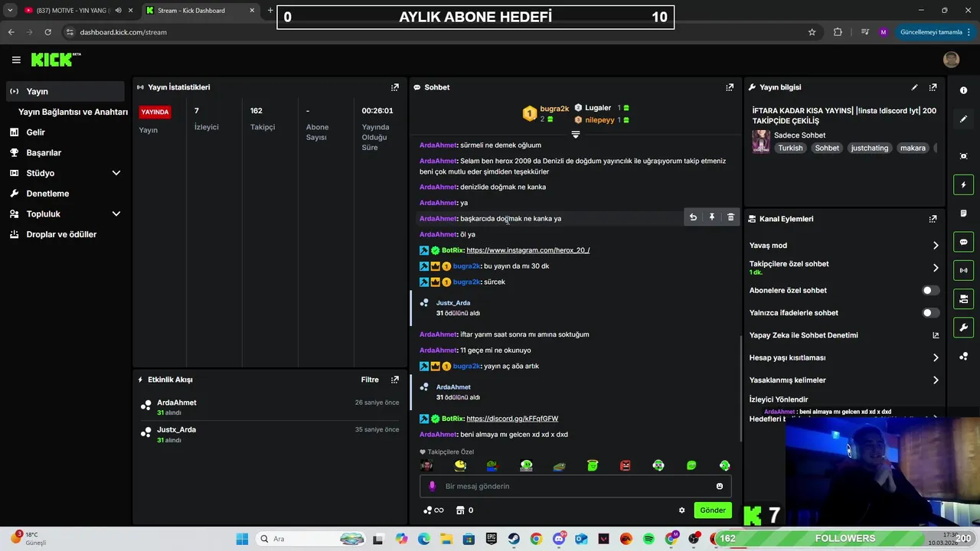Pop out the Sohbet chat panel
The image size is (980, 551).
tap(730, 87)
